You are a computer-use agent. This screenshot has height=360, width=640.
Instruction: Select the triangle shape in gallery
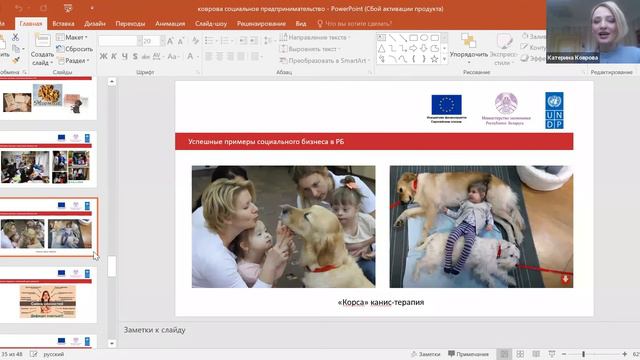coord(382,49)
